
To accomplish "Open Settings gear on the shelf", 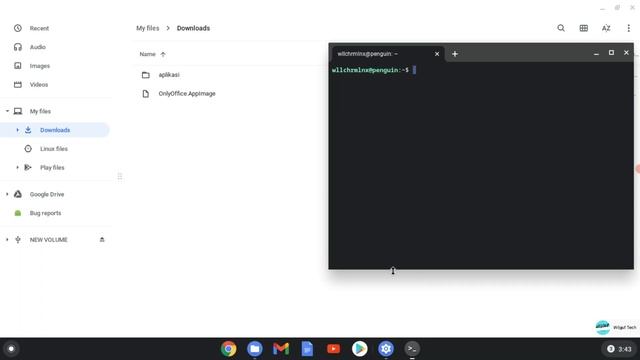I will pyautogui.click(x=386, y=349).
